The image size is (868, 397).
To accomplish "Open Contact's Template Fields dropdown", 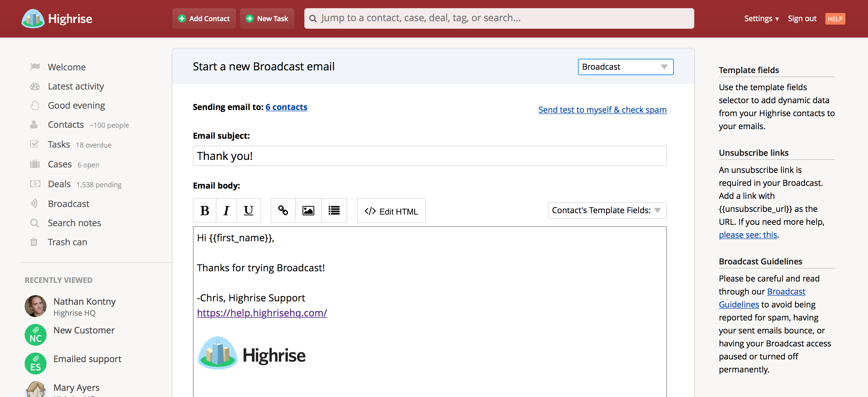I will point(607,210).
